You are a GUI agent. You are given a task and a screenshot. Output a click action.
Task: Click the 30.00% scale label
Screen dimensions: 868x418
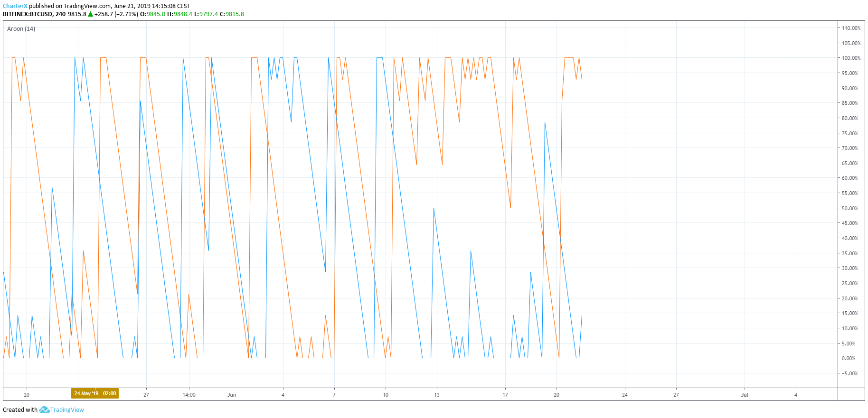point(849,268)
